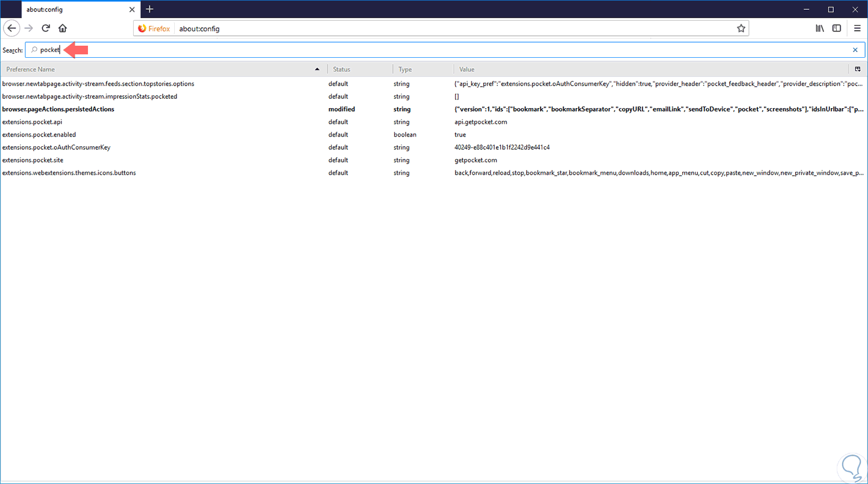The width and height of the screenshot is (868, 484).
Task: Close the about:config tab
Action: 132,10
